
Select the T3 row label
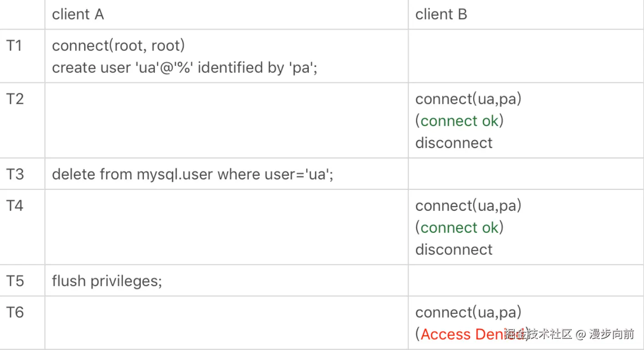(15, 174)
